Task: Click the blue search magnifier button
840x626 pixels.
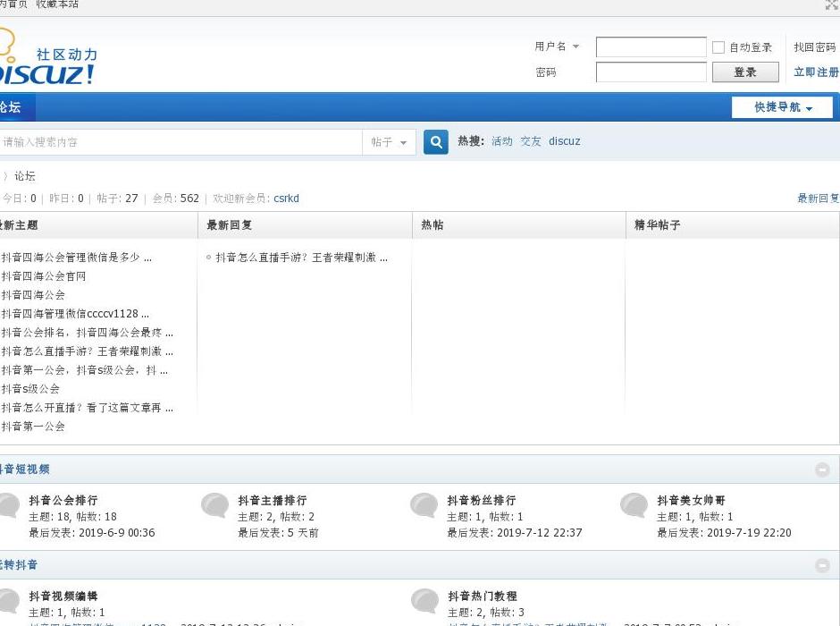Action: [x=435, y=142]
